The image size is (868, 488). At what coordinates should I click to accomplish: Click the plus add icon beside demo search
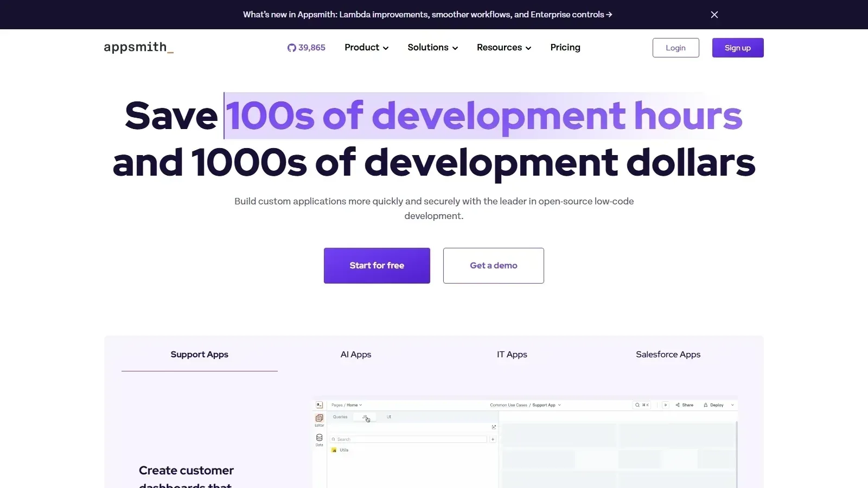493,439
